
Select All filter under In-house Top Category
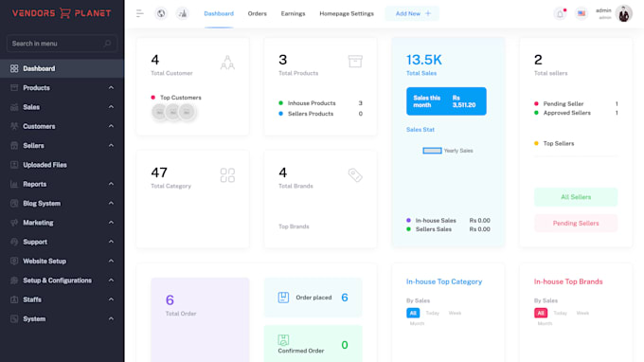(x=413, y=313)
